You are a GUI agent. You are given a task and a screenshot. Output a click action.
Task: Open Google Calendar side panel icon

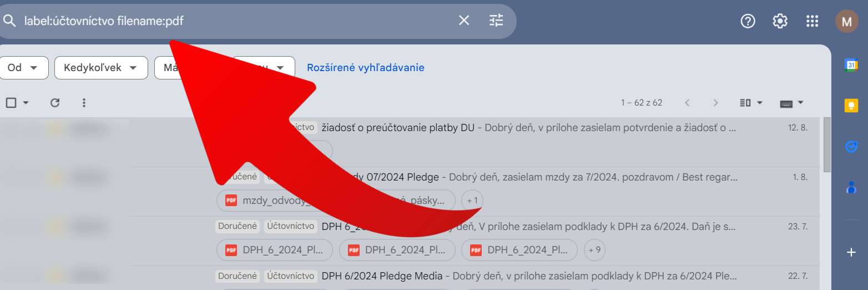coord(851,65)
